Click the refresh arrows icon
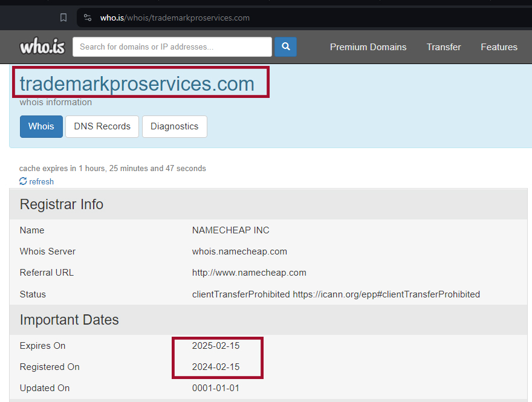The width and height of the screenshot is (532, 402). tap(23, 181)
